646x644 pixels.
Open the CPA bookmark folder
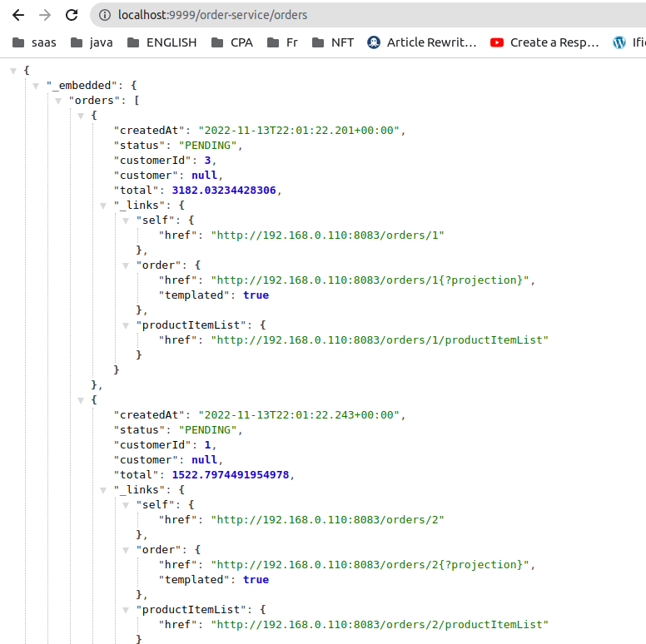click(x=232, y=42)
